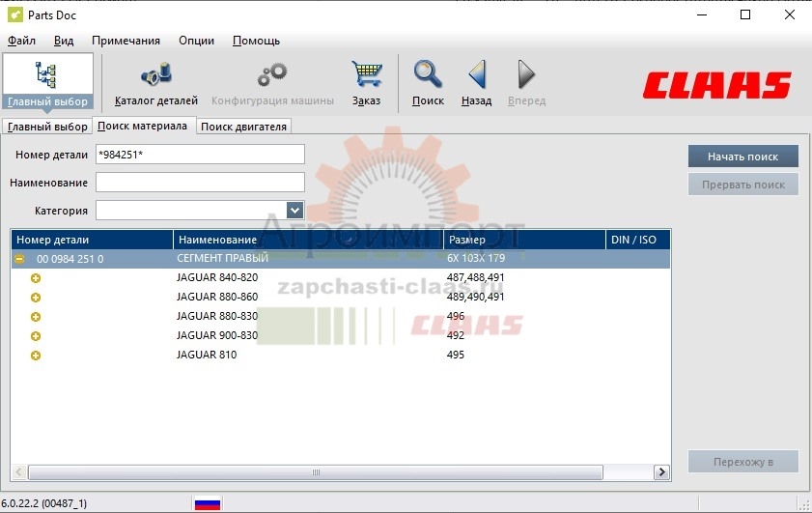Viewport: 812px width, 513px height.
Task: Open the Вид menu
Action: 64,41
